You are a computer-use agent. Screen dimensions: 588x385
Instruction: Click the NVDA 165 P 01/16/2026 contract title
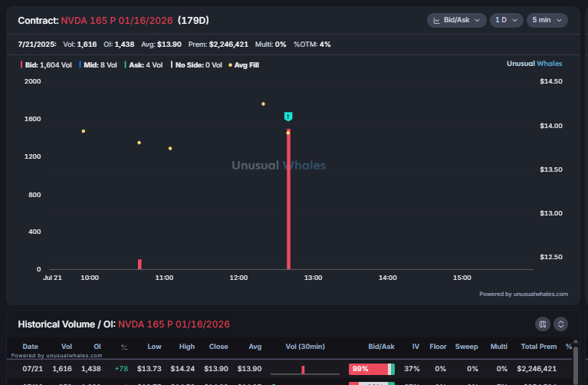[117, 20]
